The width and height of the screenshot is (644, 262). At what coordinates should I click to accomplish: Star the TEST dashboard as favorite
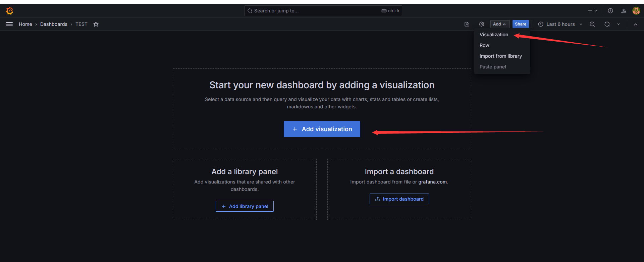pos(96,24)
